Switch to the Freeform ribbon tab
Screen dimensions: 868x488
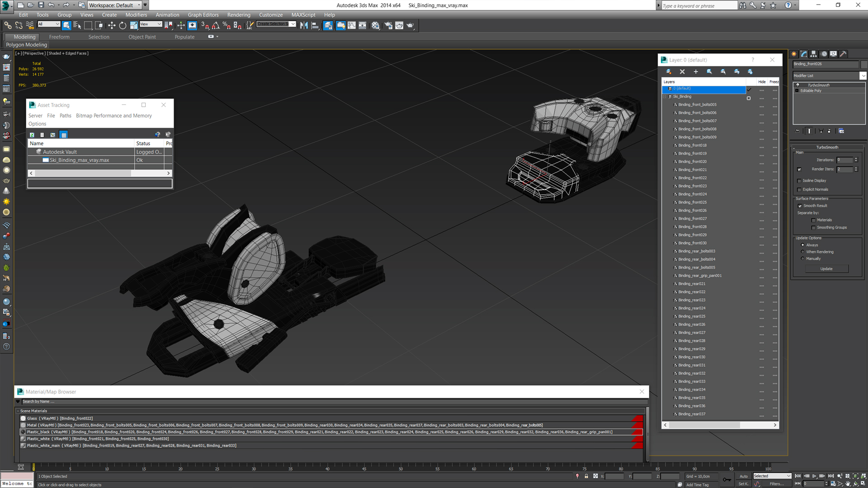pos(59,37)
